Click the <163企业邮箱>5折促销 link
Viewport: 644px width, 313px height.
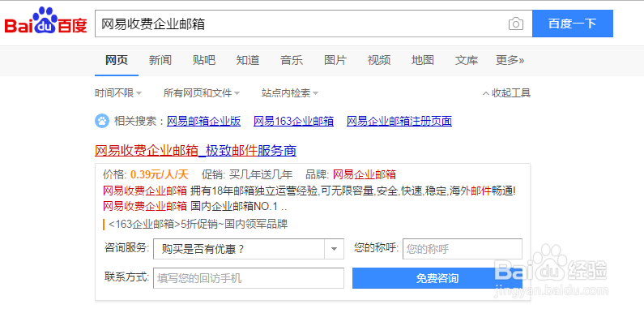tap(198, 225)
